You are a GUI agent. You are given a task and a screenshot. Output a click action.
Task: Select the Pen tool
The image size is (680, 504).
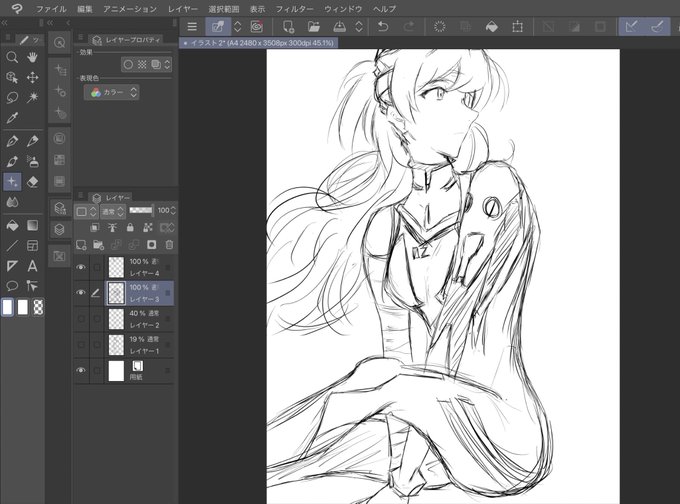pos(12,141)
